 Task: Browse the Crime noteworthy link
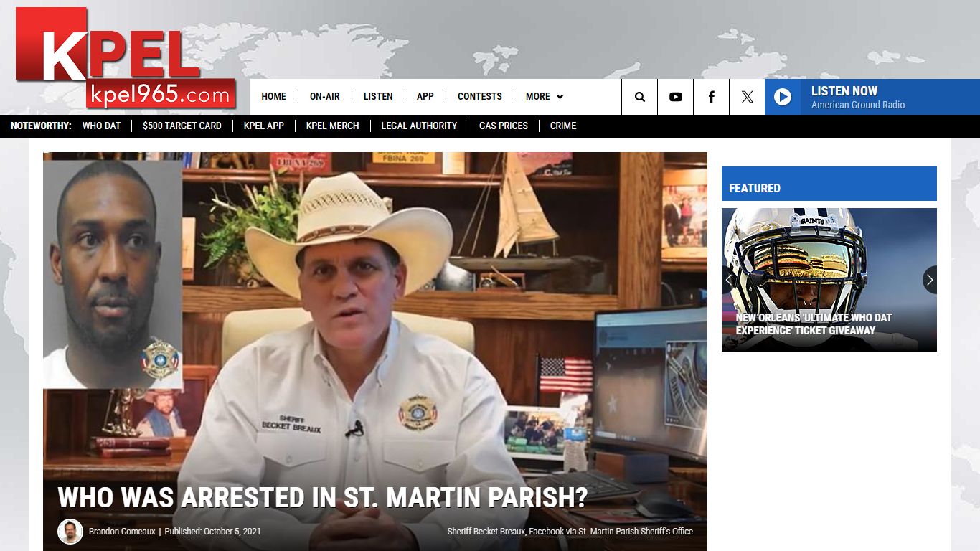point(563,126)
